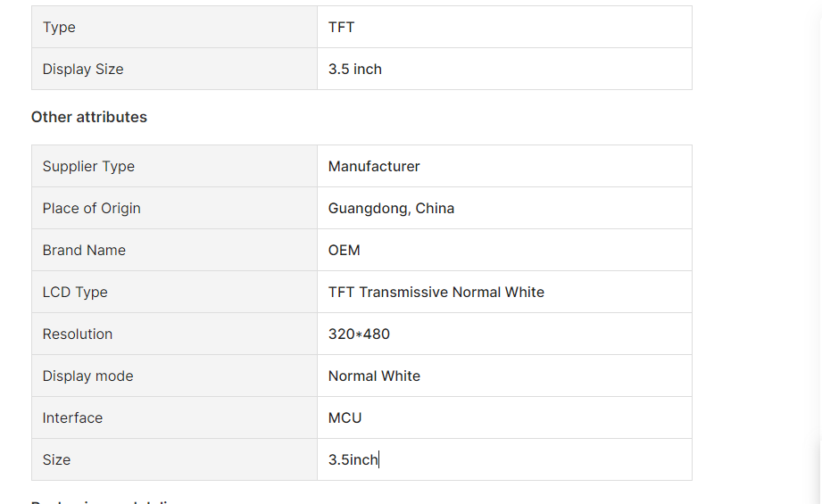Click the 3.5inch value in Size row
The image size is (822, 504).
353,460
